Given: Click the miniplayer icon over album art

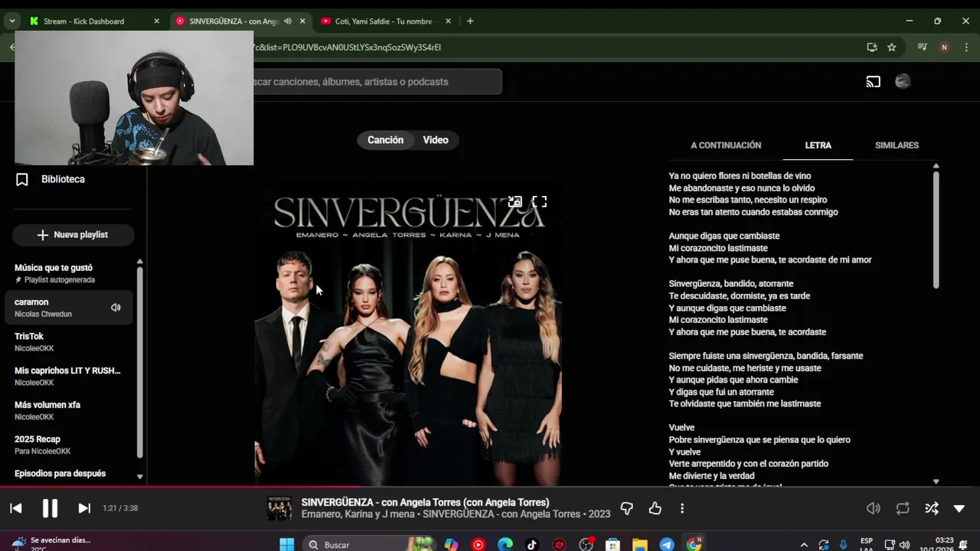Looking at the screenshot, I should click(x=515, y=202).
